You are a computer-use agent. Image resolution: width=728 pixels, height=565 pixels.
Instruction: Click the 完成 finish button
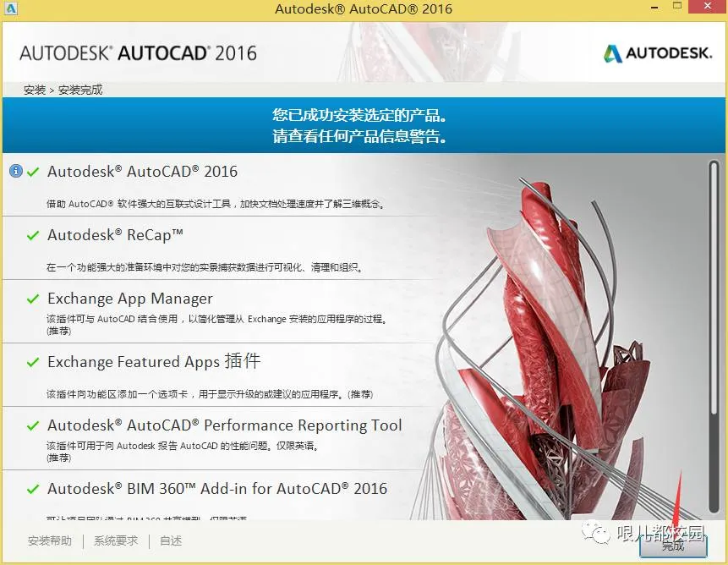pyautogui.click(x=673, y=546)
